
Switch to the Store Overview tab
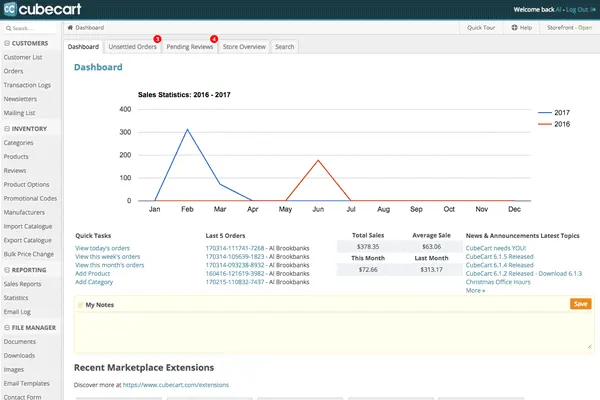[243, 46]
